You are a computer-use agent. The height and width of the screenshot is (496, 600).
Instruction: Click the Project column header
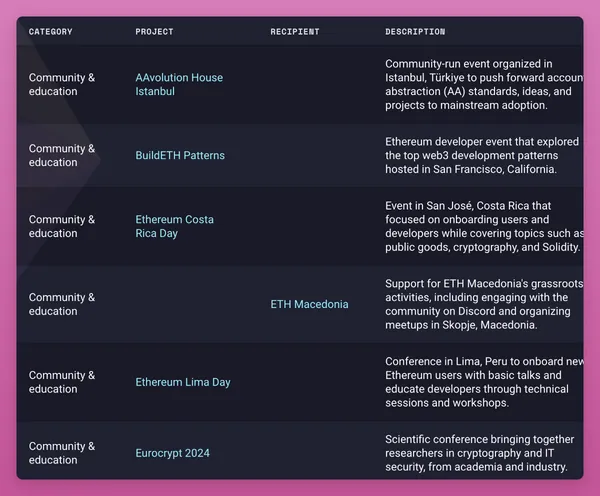pyautogui.click(x=154, y=32)
